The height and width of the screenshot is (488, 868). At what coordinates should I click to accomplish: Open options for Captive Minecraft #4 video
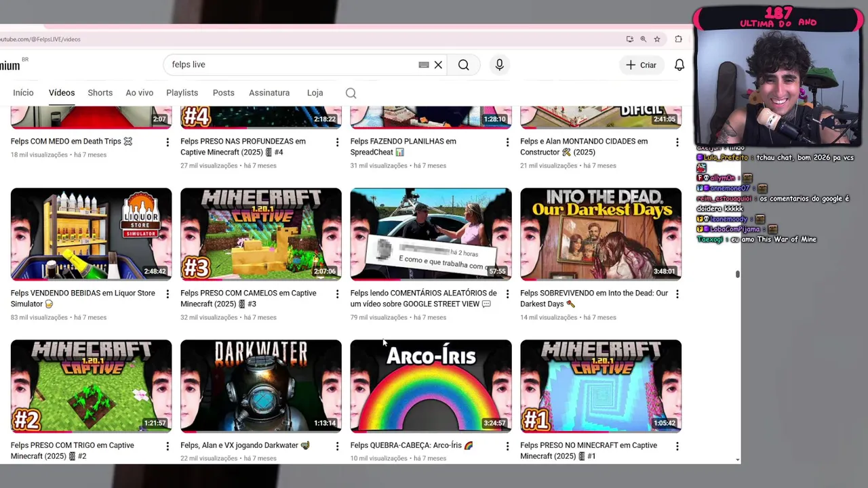tap(337, 142)
